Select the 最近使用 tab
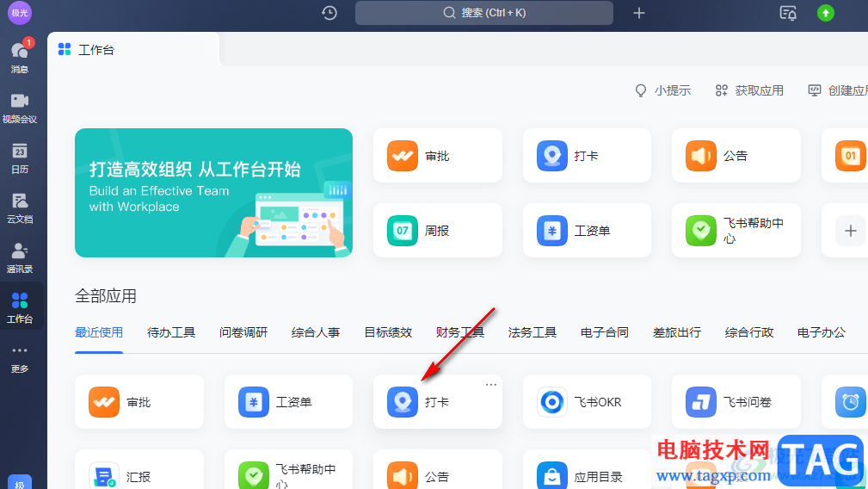Image resolution: width=868 pixels, height=489 pixels. tap(99, 332)
